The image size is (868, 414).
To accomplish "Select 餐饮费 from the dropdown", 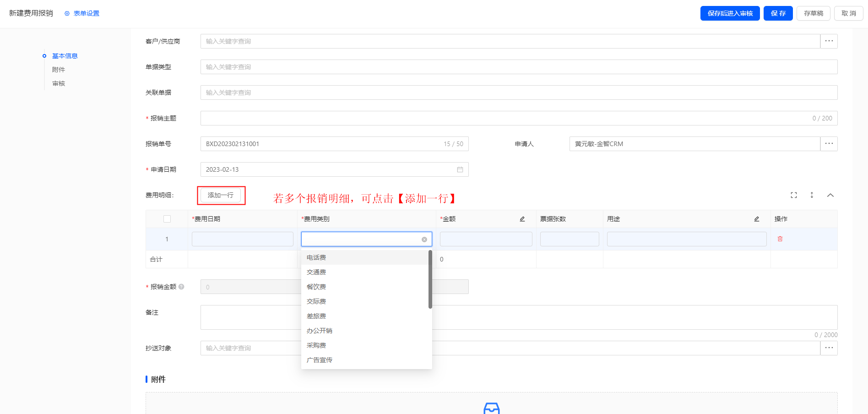I will (x=364, y=287).
